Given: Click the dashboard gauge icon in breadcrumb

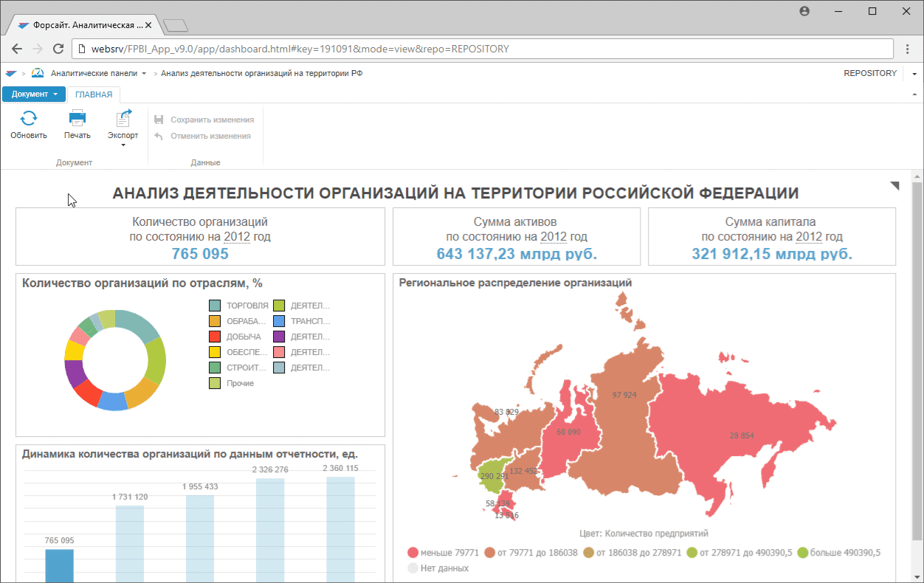Looking at the screenshot, I should click(x=38, y=73).
